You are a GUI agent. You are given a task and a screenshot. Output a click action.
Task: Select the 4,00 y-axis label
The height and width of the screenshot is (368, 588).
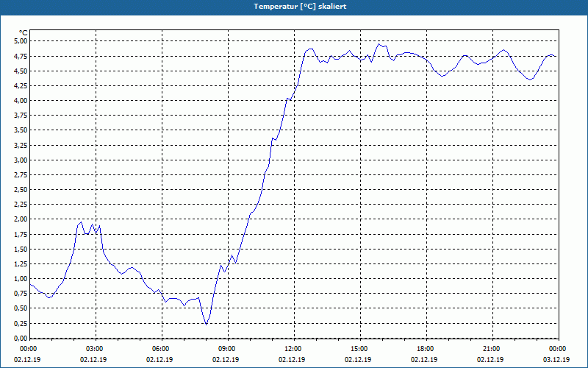point(21,101)
